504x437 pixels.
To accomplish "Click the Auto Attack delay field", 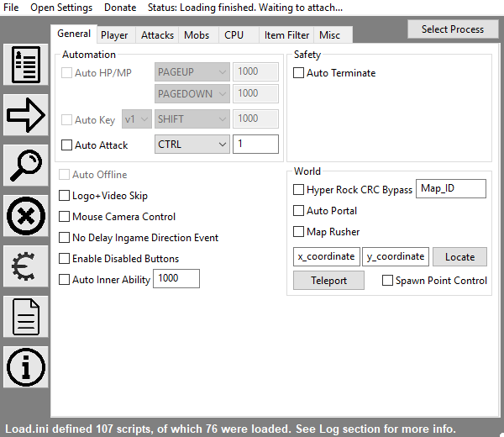I will 255,144.
